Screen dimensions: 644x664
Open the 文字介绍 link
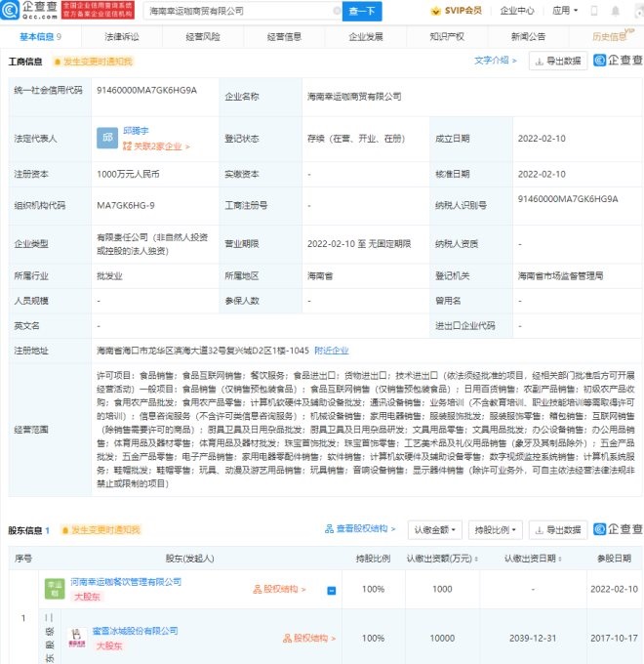(496, 61)
